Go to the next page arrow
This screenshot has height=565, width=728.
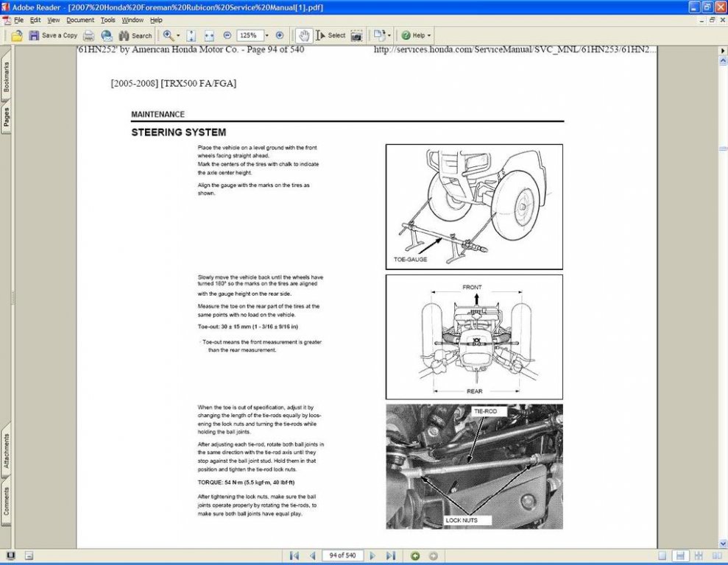point(372,555)
